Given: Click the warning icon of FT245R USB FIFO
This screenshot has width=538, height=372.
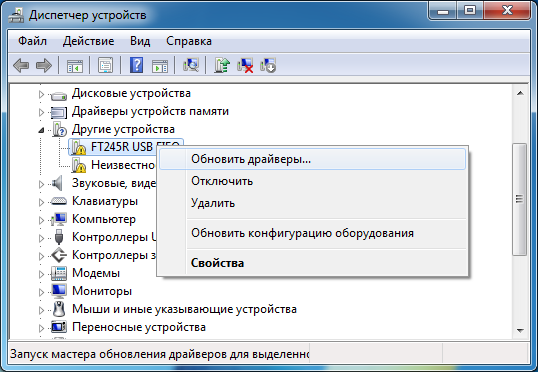Looking at the screenshot, I should click(x=78, y=148).
